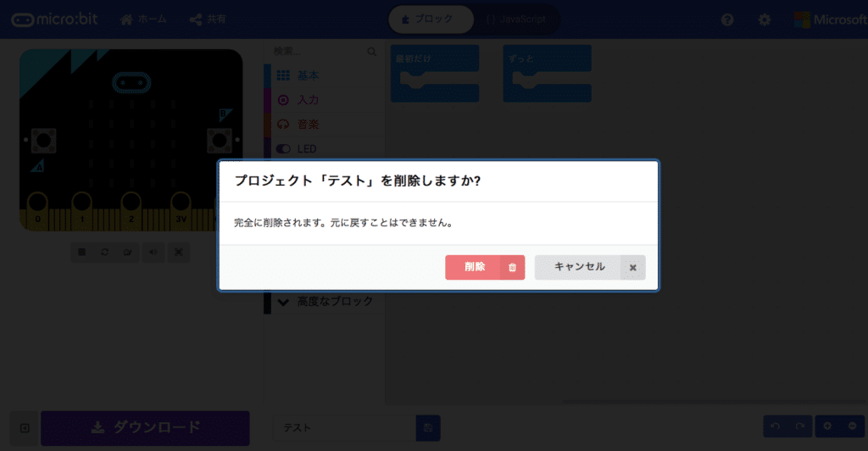Go to ホーム (Home)
Screen dimensions: 868x451
click(x=143, y=19)
